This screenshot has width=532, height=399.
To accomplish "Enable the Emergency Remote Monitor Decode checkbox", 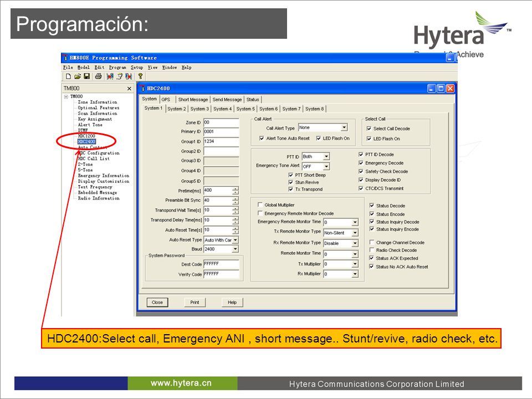I will tap(260, 213).
